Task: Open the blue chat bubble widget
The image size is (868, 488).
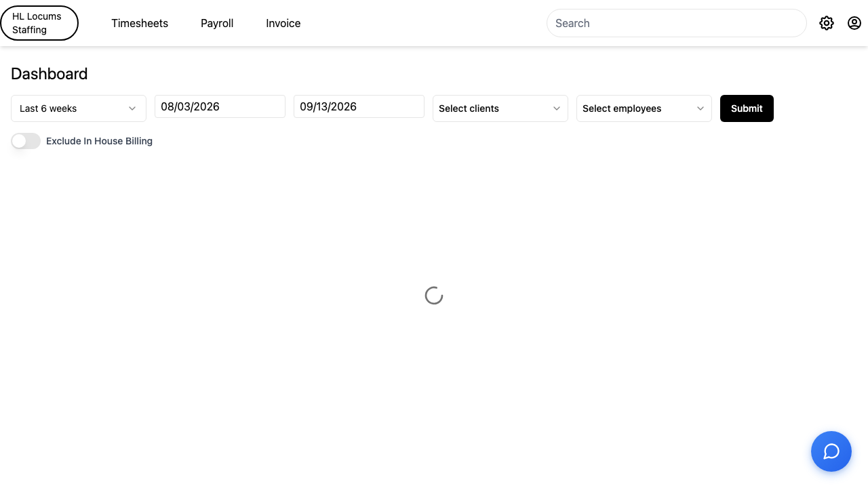Action: point(831,451)
